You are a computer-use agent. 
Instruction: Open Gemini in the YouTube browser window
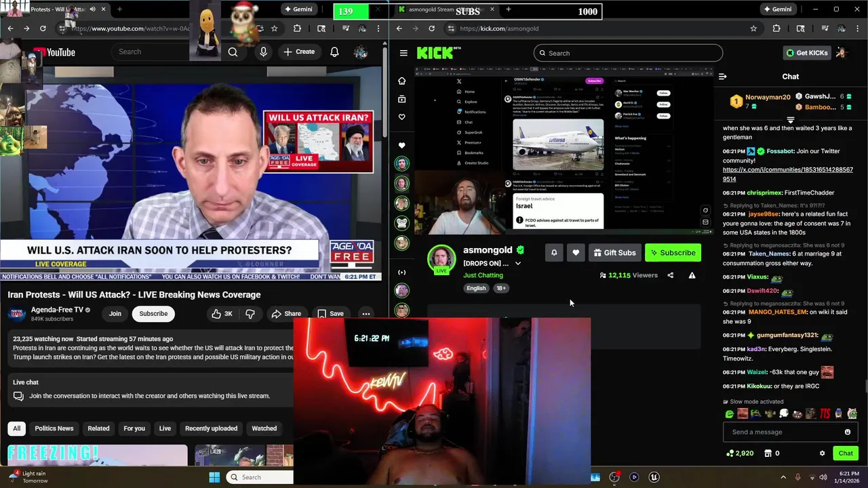tap(298, 9)
